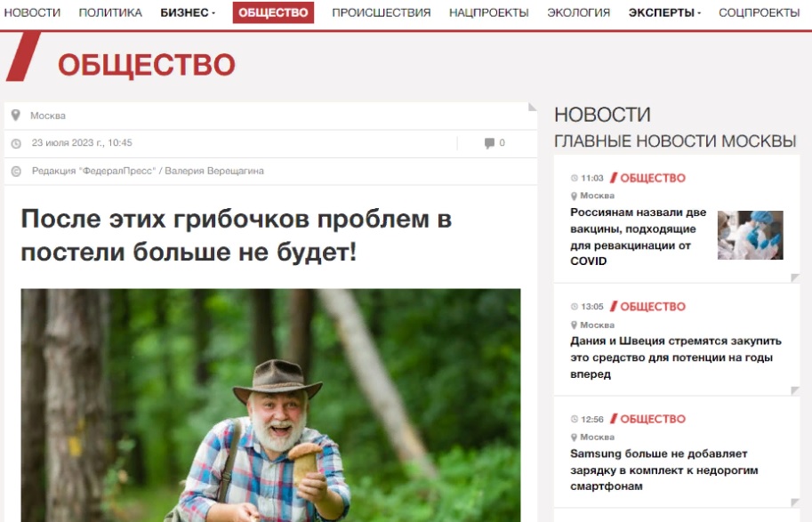Click the Россиянам назвали две вакцины headline
This screenshot has width=812, height=522.
(638, 237)
